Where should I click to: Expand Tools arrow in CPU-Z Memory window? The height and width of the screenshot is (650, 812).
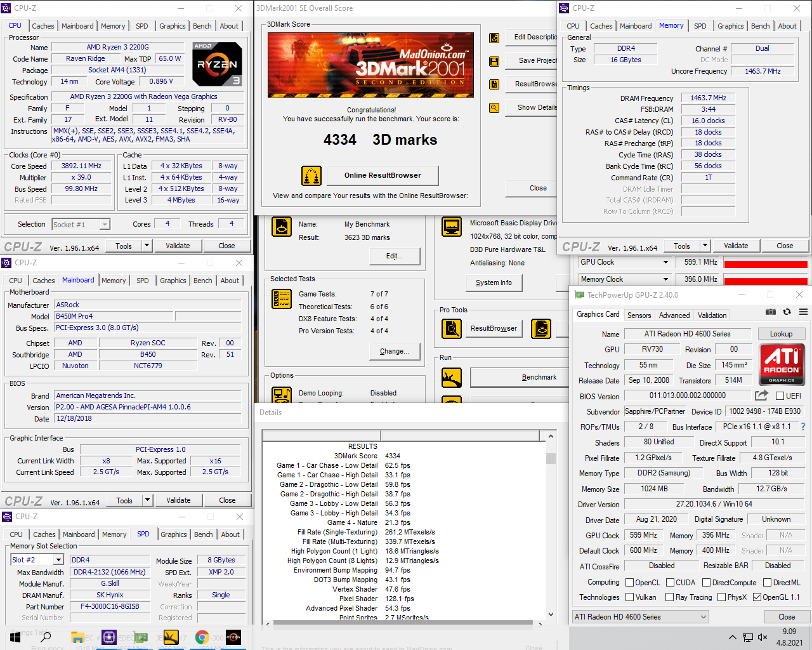click(705, 246)
